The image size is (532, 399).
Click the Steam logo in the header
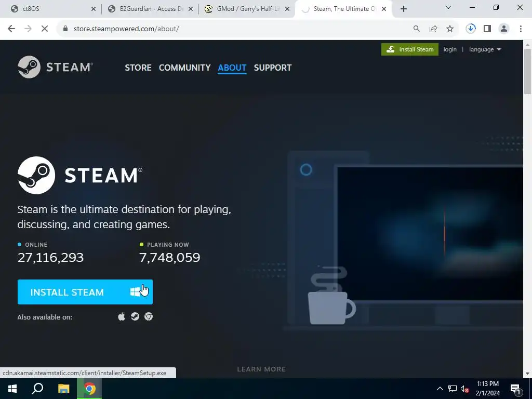coord(55,67)
